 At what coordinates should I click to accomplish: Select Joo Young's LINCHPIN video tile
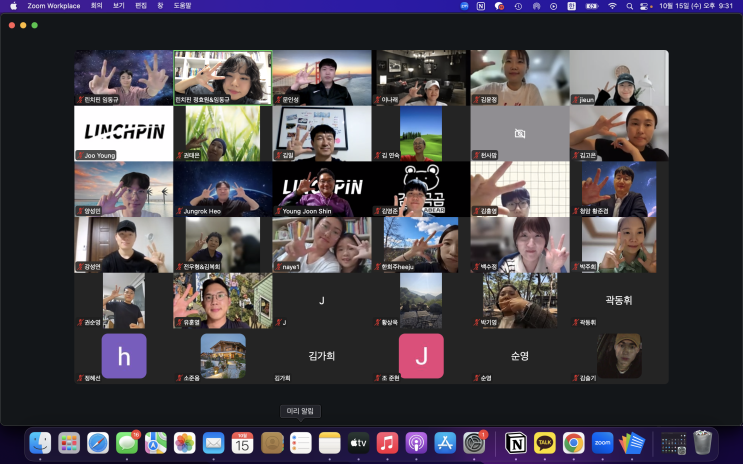[123, 133]
